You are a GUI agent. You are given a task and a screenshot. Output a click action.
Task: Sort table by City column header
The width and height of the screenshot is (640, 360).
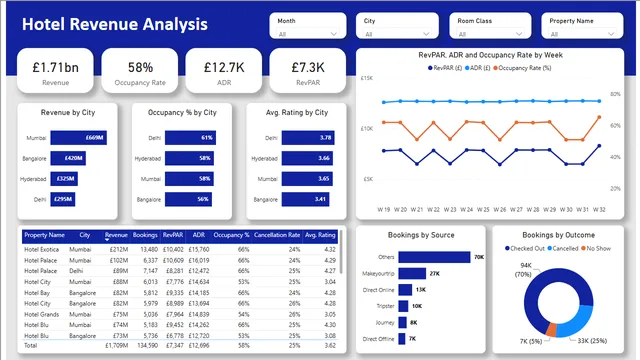coord(84,235)
